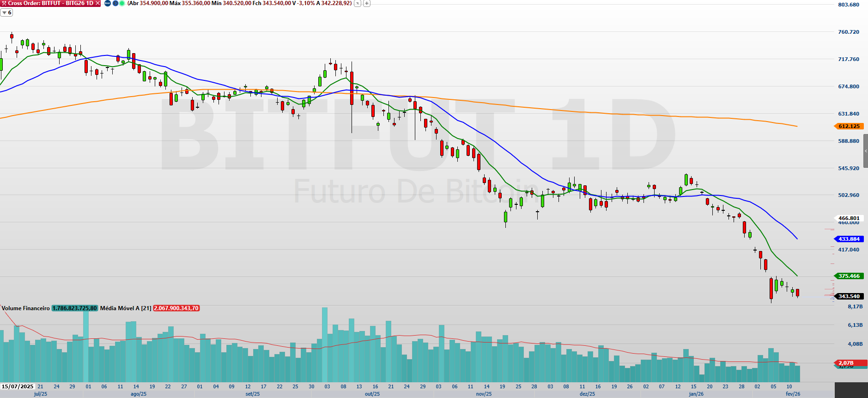Click the plus button to add chart
868x398 pixels.
pyautogui.click(x=367, y=3)
